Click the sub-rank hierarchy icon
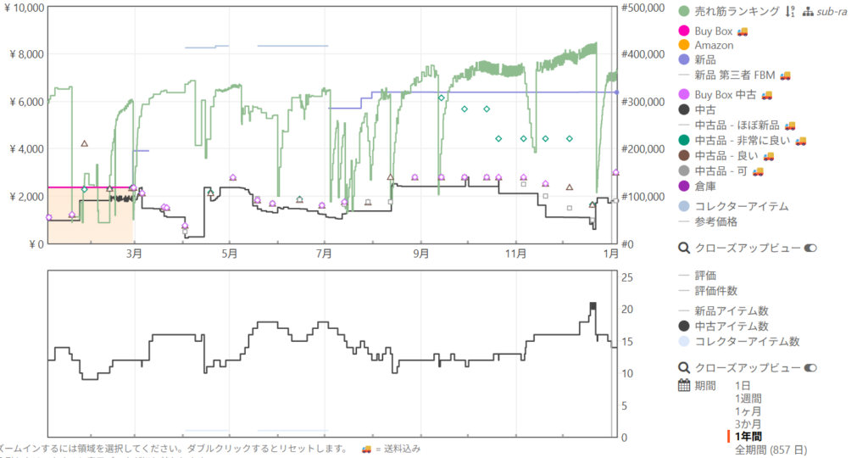This screenshot has height=458, width=868. 808,12
